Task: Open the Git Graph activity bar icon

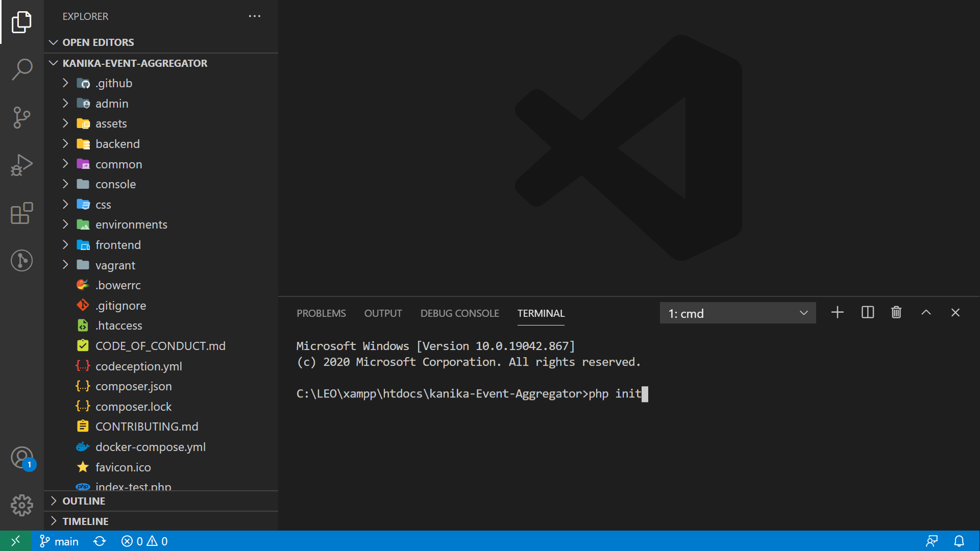Action: 21,261
